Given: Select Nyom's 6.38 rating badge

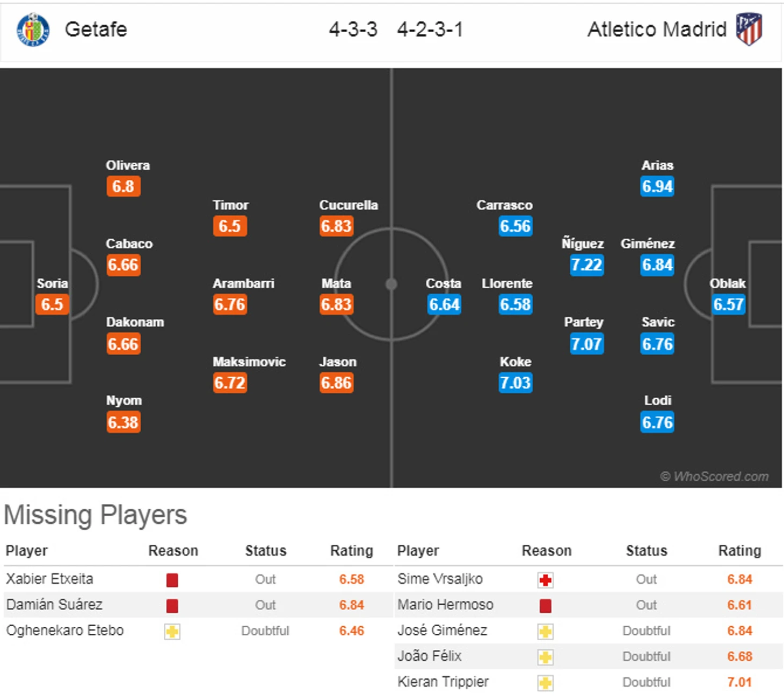Looking at the screenshot, I should coord(123,423).
